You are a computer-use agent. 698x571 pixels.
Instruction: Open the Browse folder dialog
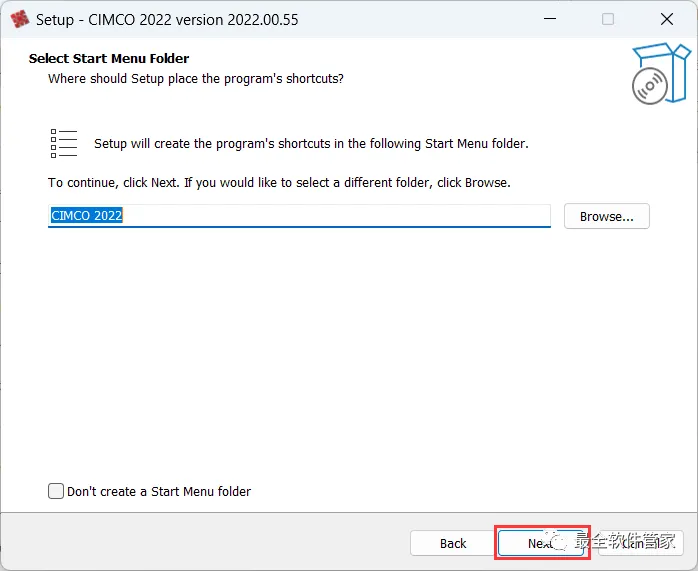(606, 216)
